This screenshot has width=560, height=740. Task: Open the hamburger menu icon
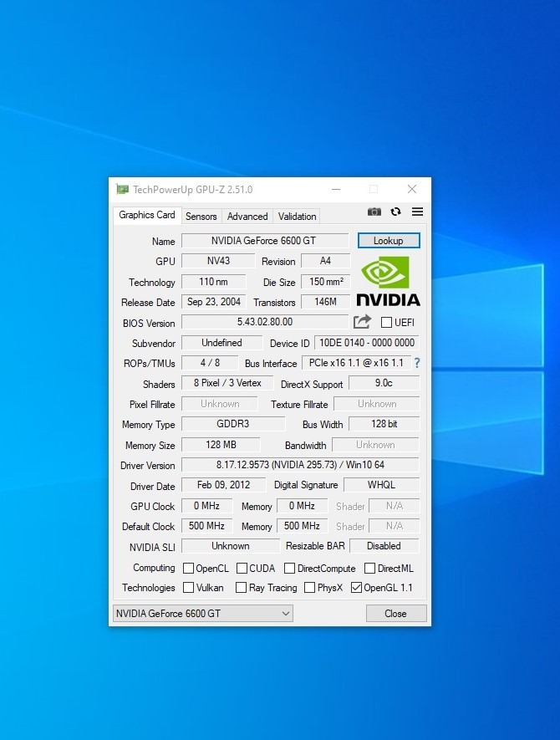pyautogui.click(x=418, y=212)
